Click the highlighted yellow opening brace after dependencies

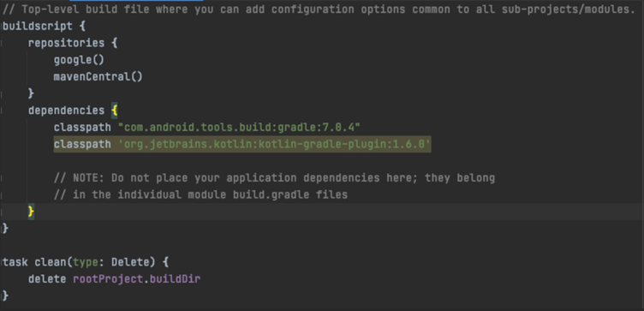click(114, 111)
